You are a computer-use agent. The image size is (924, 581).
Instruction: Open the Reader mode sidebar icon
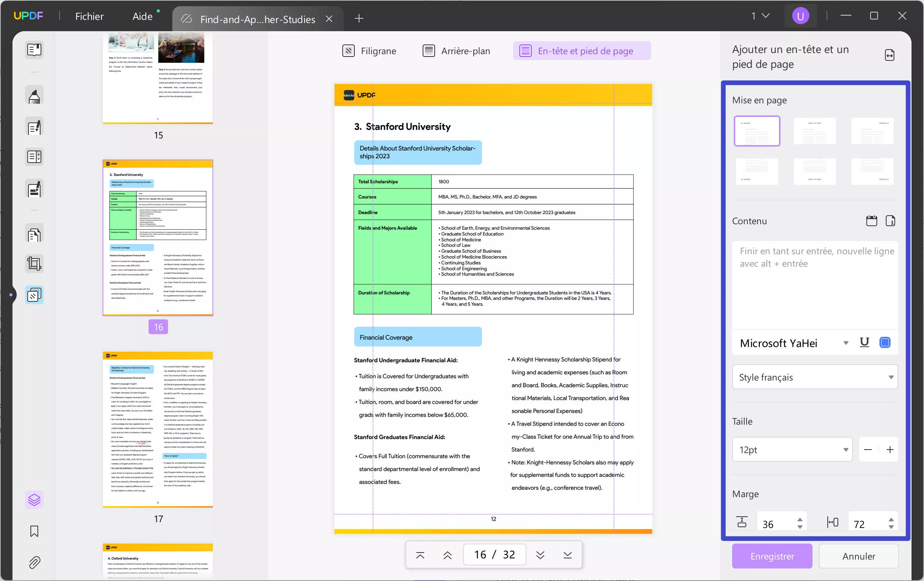pos(34,50)
